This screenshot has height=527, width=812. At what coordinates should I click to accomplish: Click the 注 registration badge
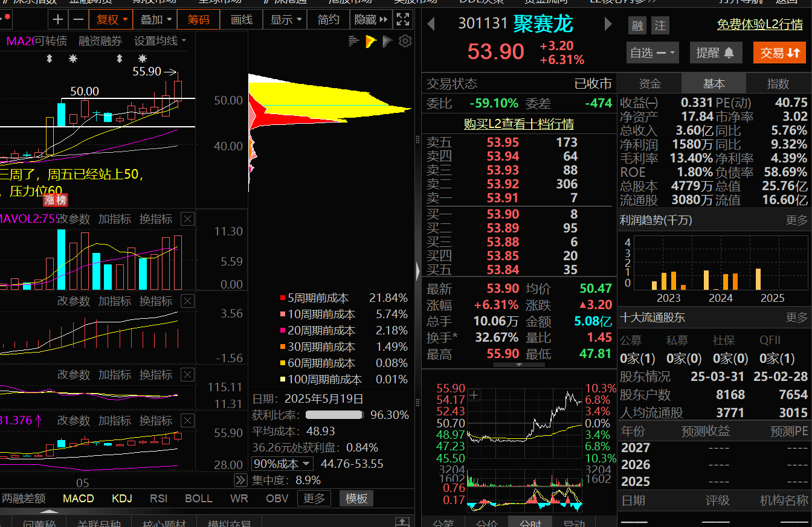(x=660, y=26)
